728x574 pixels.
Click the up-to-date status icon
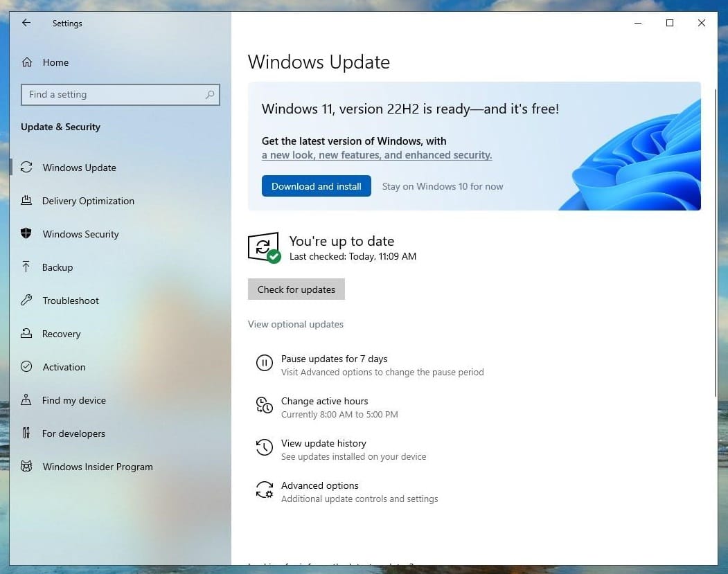click(x=264, y=247)
